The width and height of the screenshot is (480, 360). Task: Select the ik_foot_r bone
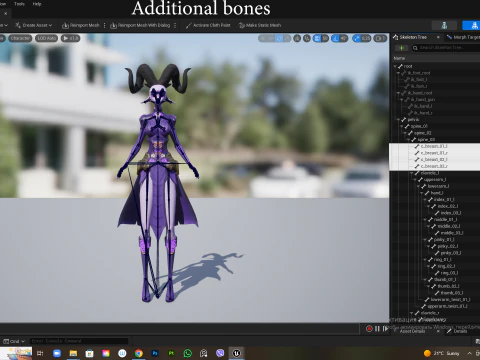pyautogui.click(x=419, y=86)
